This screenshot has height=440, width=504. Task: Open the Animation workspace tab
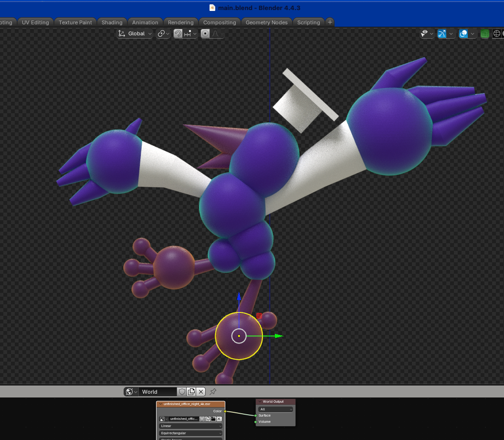pos(145,22)
